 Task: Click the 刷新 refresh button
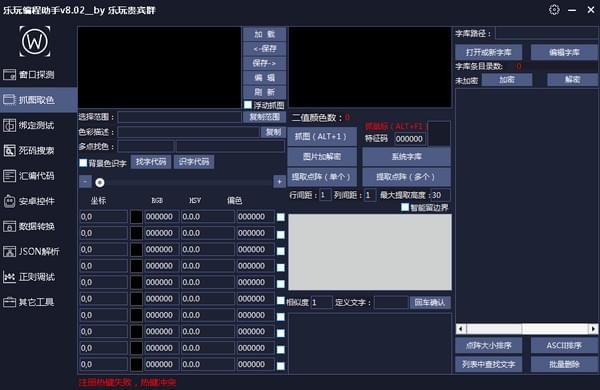pyautogui.click(x=264, y=92)
